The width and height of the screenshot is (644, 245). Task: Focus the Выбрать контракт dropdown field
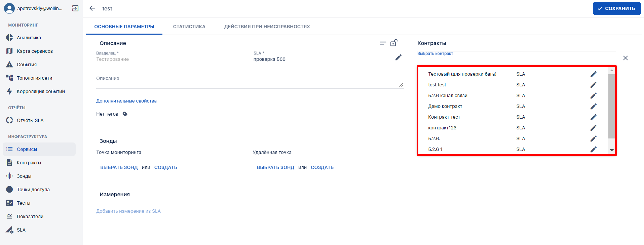(517, 58)
